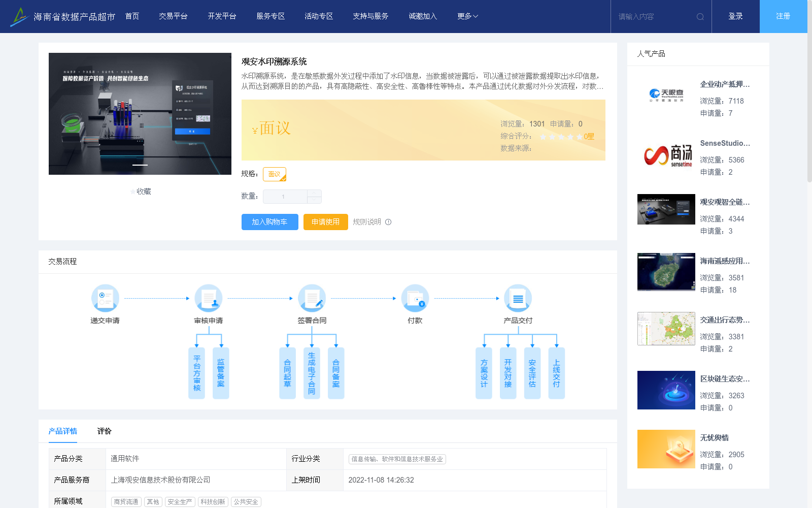
Task: Click the quantity input field
Action: [285, 197]
